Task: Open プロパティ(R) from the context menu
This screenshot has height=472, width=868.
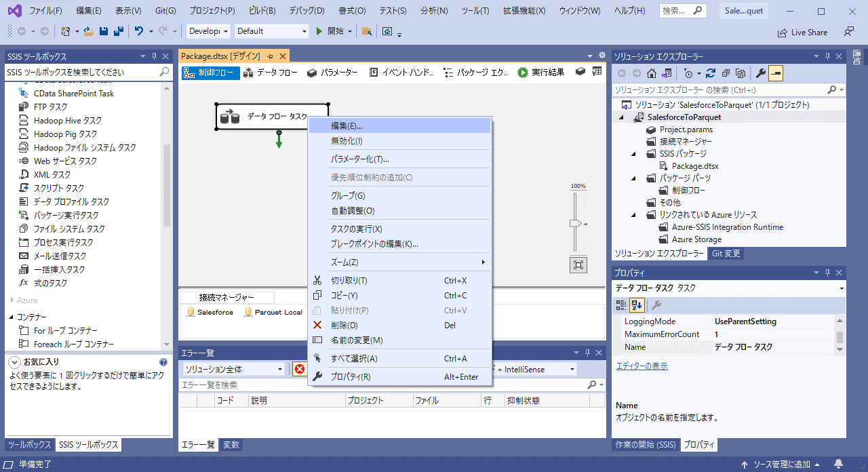Action: pos(399,377)
